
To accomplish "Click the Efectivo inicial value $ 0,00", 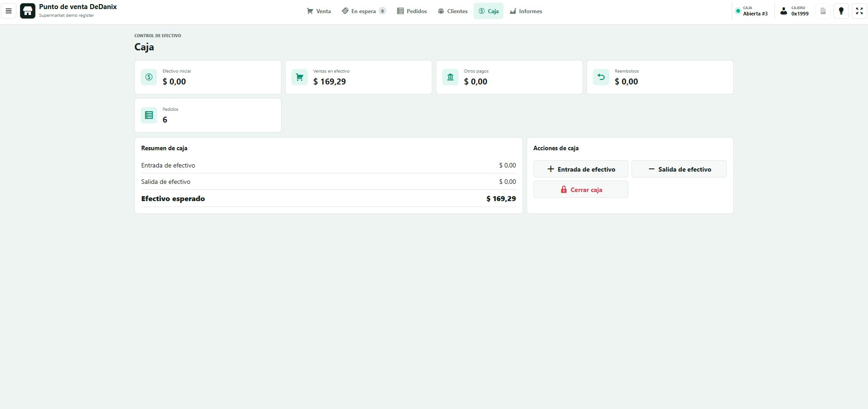I will click(174, 82).
